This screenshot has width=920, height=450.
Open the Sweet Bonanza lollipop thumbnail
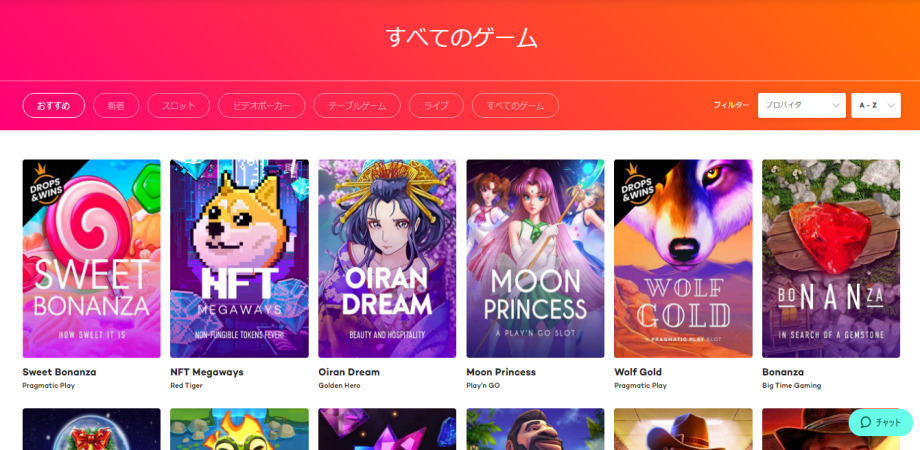pyautogui.click(x=92, y=259)
